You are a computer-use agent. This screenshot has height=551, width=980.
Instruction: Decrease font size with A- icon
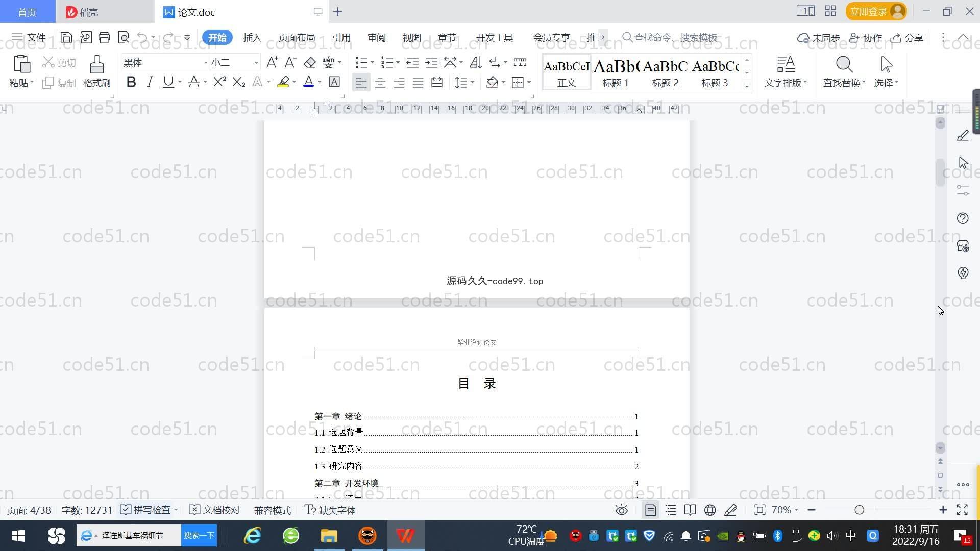point(290,62)
